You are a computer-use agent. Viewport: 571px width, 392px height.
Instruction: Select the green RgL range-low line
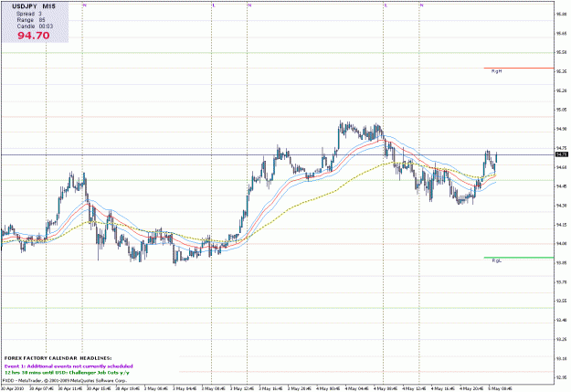coord(519,257)
